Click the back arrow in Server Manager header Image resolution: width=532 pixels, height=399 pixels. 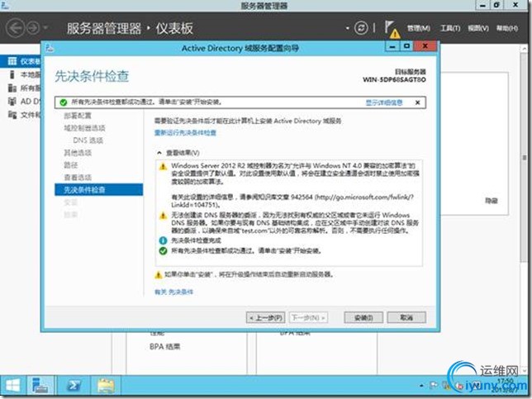click(15, 28)
